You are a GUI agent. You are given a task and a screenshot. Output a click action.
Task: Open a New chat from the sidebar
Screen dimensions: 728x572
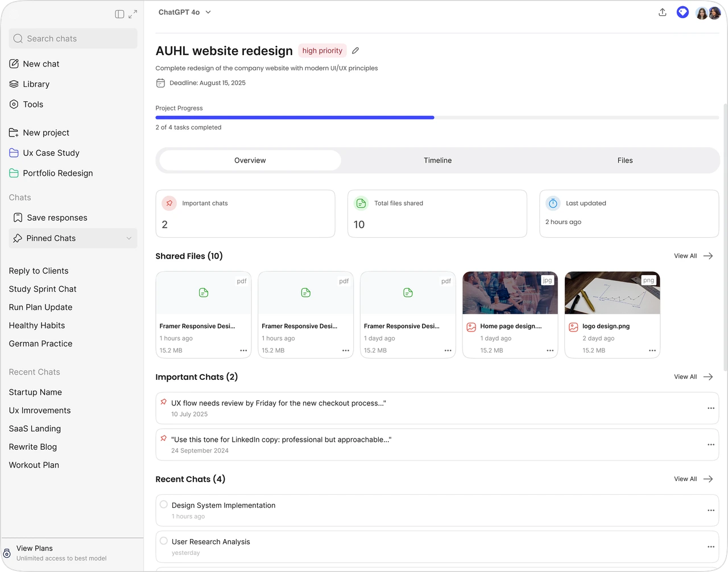tap(40, 64)
